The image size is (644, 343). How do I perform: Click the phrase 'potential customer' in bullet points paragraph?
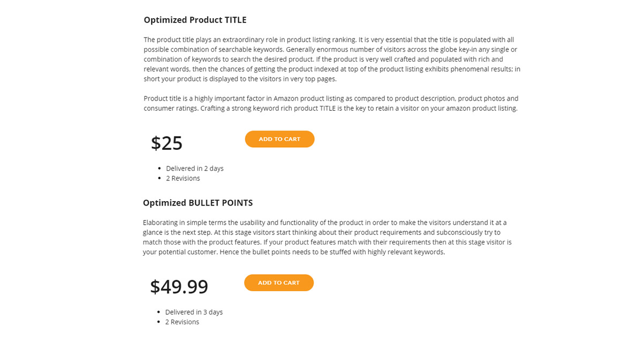click(x=186, y=252)
